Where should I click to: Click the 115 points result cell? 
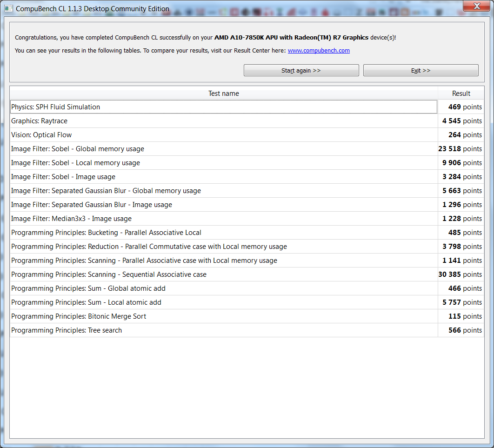461,316
